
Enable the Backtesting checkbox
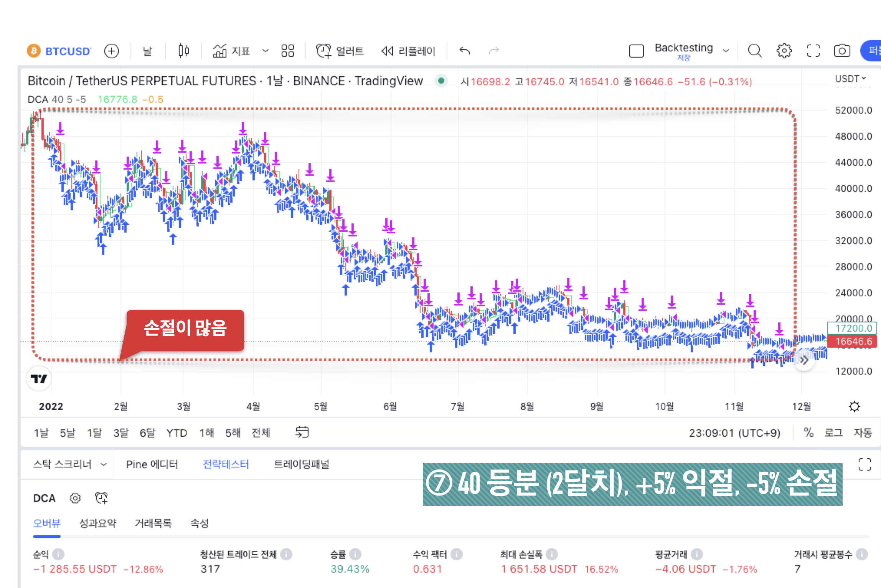(636, 50)
